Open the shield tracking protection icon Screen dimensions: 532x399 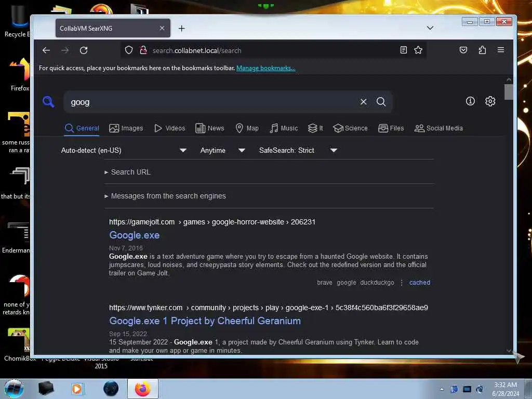coord(129,50)
